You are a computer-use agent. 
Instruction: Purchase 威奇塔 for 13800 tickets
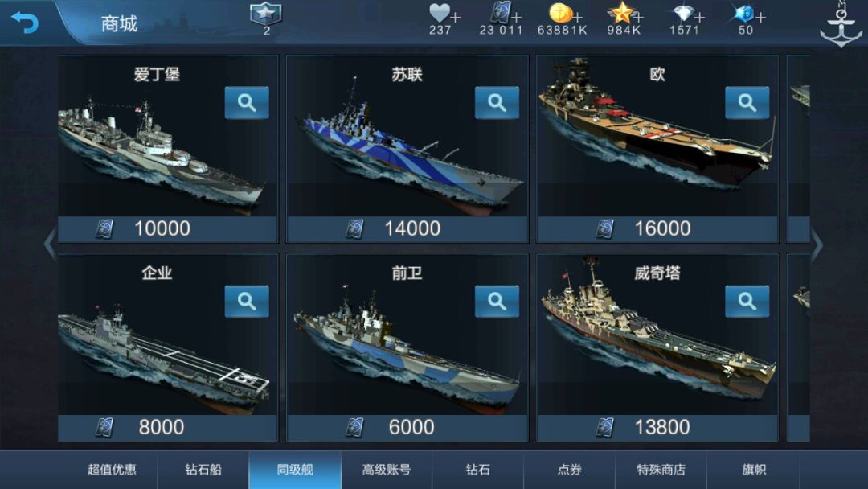point(657,428)
